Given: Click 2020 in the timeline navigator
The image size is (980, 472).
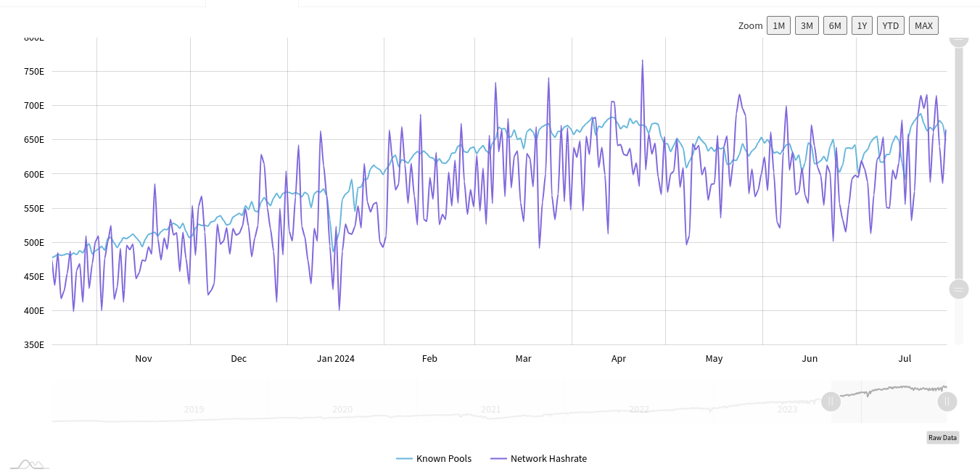Looking at the screenshot, I should [342, 410].
